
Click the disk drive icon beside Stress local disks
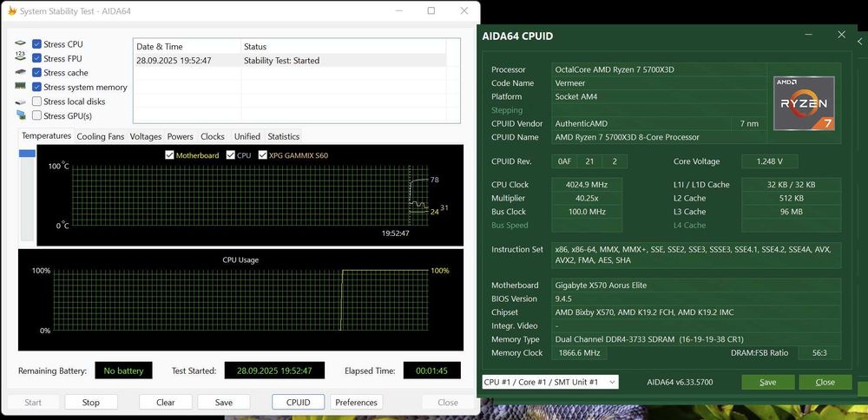pos(21,102)
